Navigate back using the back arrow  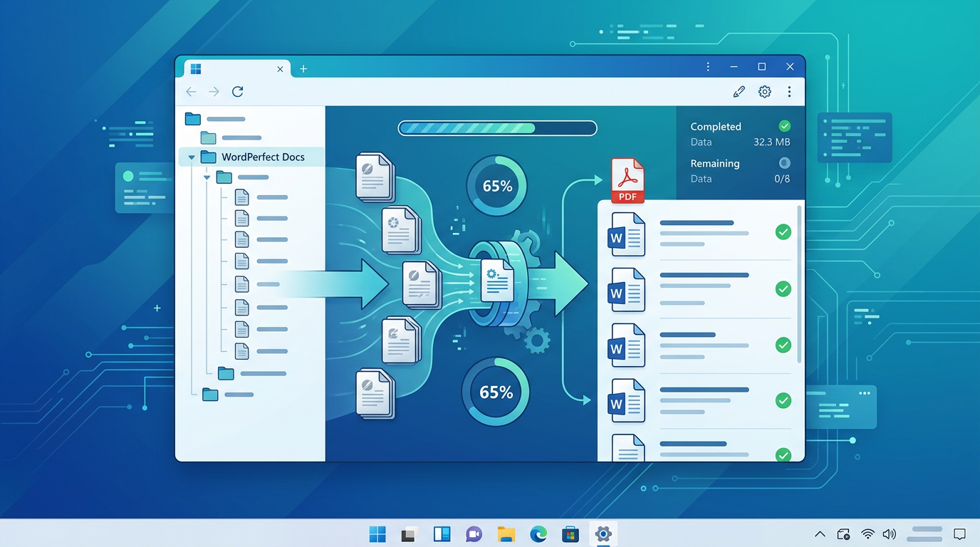click(x=190, y=91)
